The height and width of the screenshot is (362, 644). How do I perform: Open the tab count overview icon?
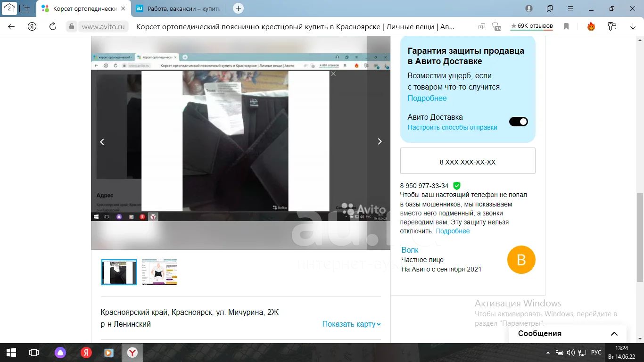pos(9,8)
